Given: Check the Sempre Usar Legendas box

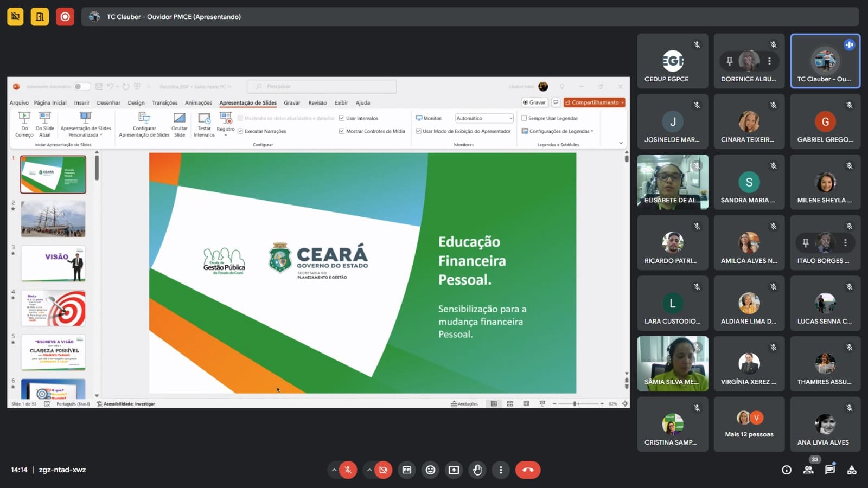Looking at the screenshot, I should [x=524, y=118].
